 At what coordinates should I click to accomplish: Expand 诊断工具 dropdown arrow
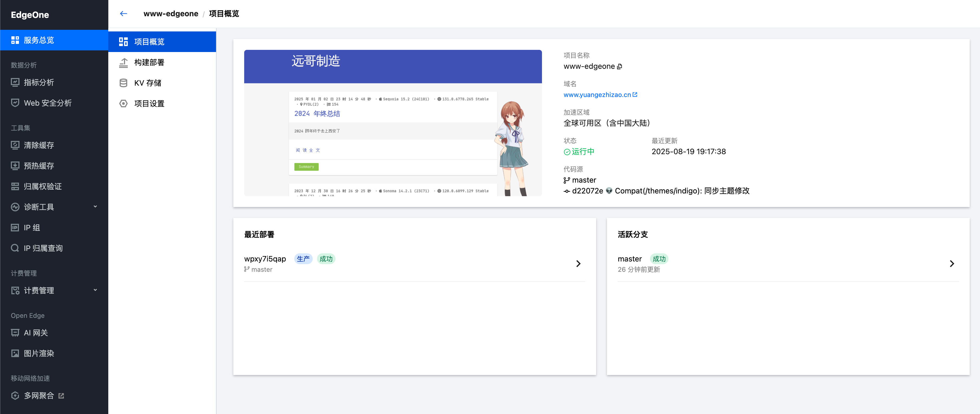[x=95, y=207]
